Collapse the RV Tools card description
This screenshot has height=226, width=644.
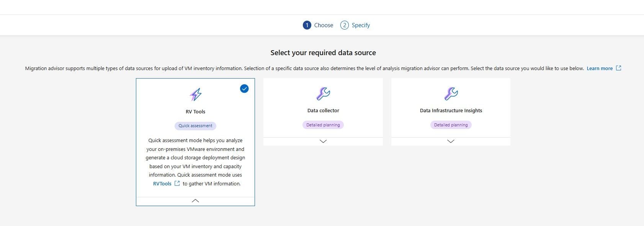(x=195, y=201)
